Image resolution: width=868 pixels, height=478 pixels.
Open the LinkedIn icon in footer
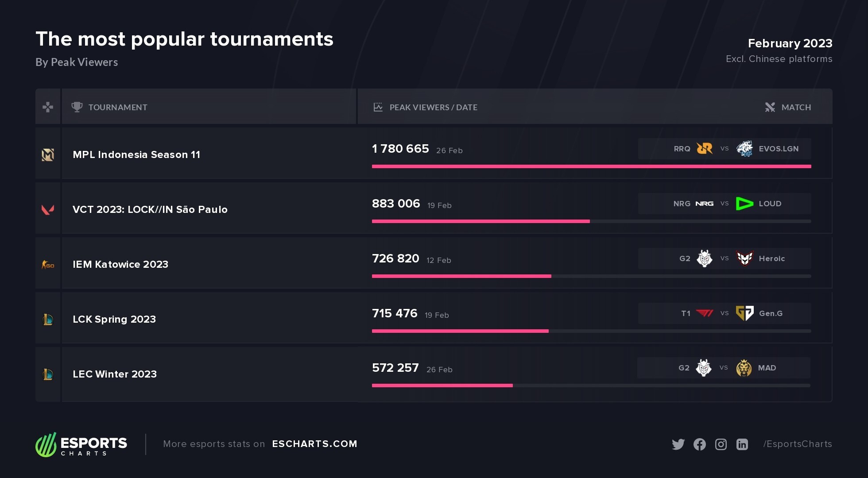[x=742, y=444]
